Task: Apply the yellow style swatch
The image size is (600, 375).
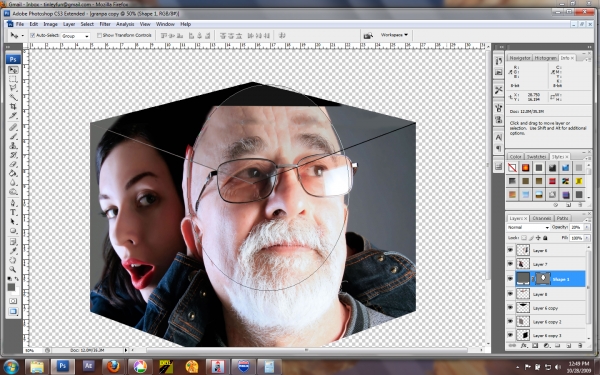Action: click(579, 181)
